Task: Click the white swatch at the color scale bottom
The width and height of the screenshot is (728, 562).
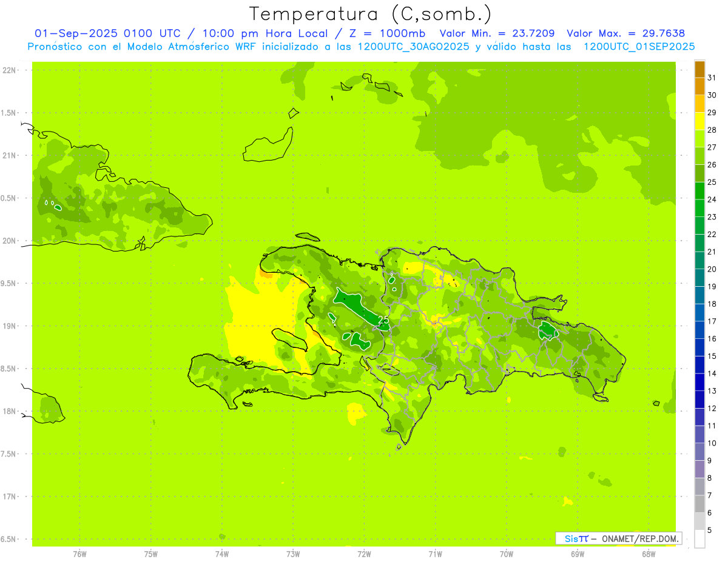Action: (699, 539)
